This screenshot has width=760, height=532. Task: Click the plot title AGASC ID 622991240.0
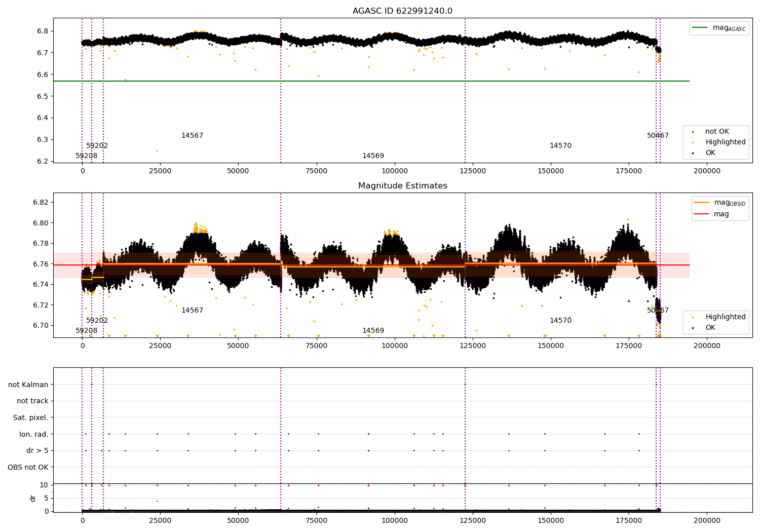[x=402, y=11]
